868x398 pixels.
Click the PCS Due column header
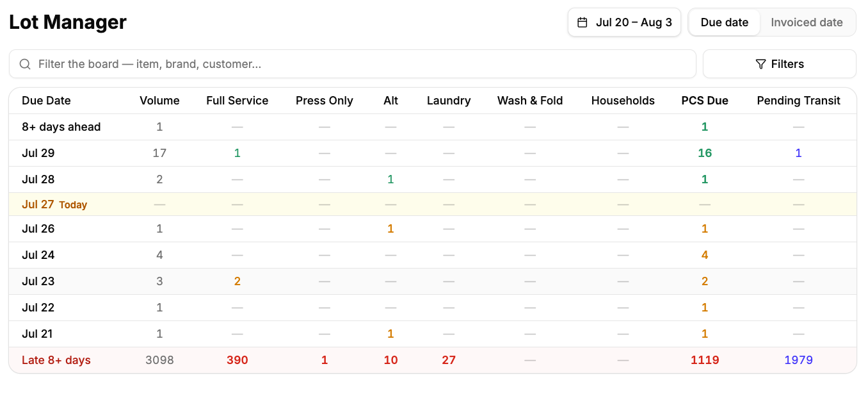[x=705, y=101]
